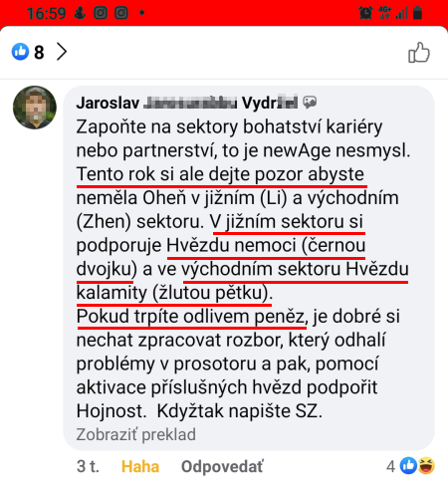Open the blue like icon on the comment reactions
The width and height of the screenshot is (448, 488).
408,465
